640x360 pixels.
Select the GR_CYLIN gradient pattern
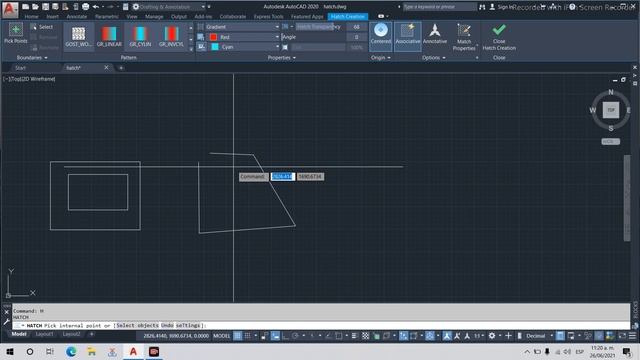(x=140, y=36)
